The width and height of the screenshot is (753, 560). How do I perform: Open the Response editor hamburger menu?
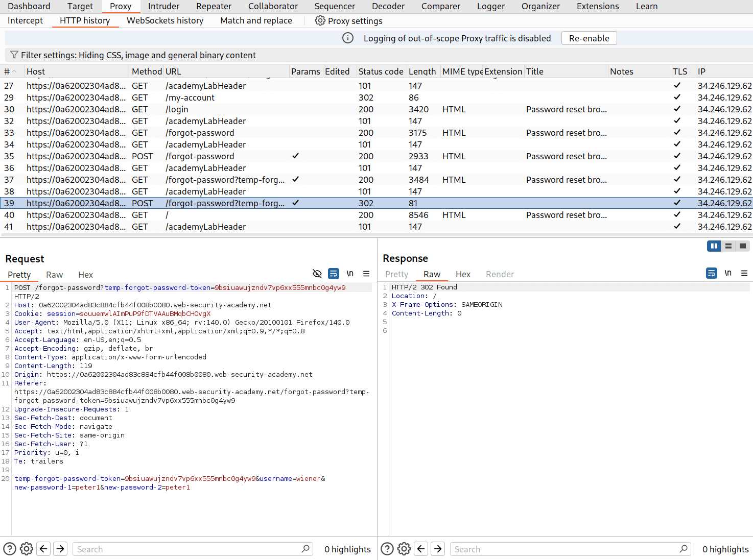[x=744, y=273]
